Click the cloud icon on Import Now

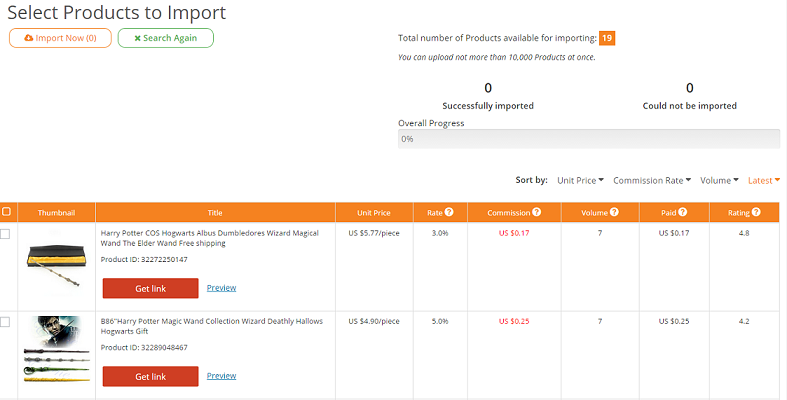pyautogui.click(x=29, y=38)
